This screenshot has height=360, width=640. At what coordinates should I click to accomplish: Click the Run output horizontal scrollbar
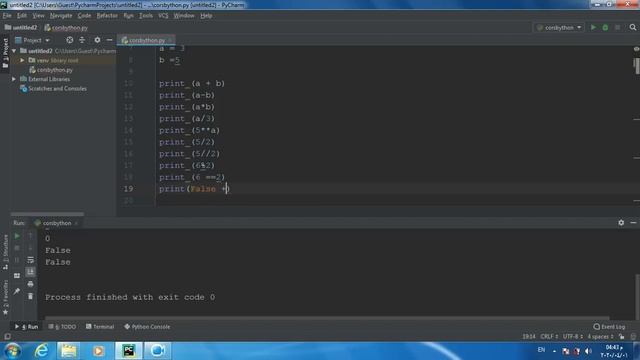327,317
